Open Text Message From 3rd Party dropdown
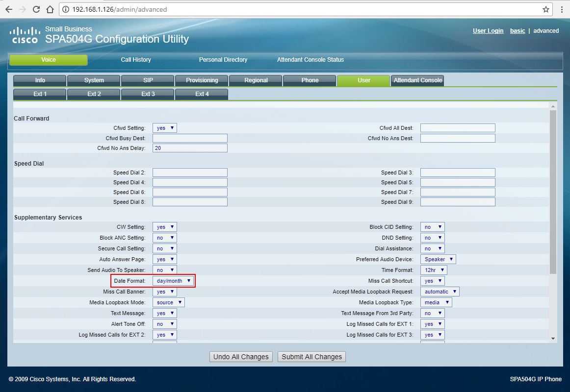This screenshot has width=570, height=392. click(433, 313)
